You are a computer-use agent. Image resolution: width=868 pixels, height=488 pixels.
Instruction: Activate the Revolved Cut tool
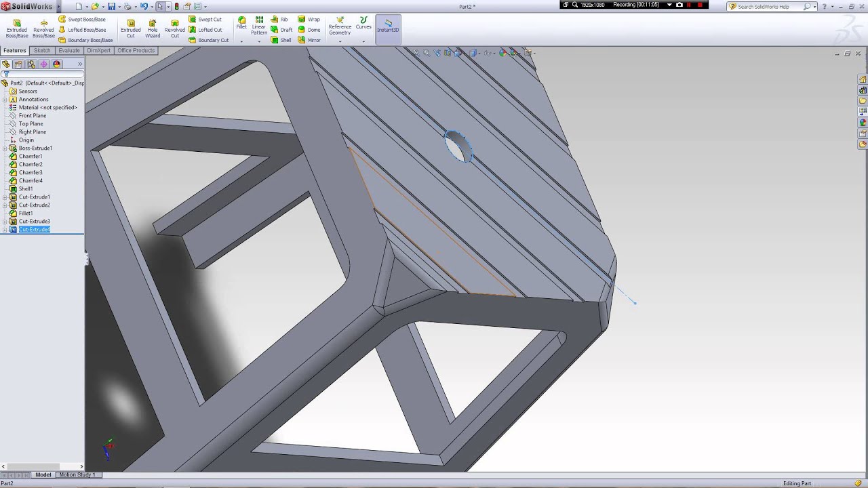coord(174,28)
